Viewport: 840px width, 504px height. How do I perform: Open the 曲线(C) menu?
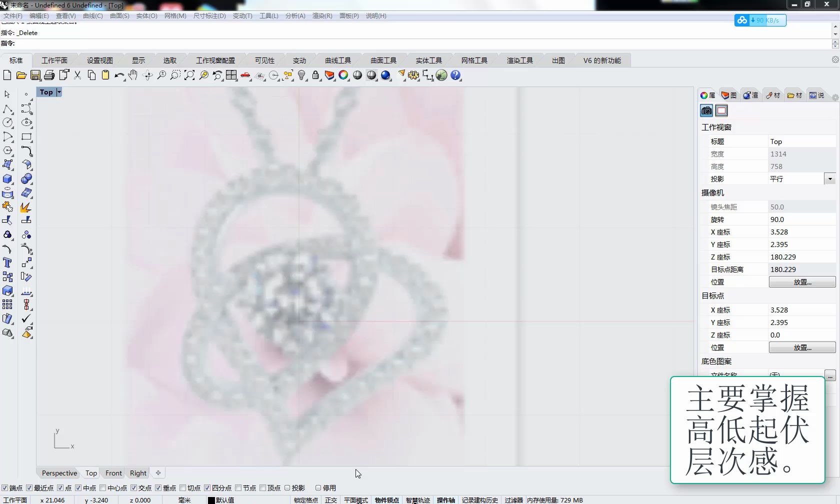click(92, 16)
